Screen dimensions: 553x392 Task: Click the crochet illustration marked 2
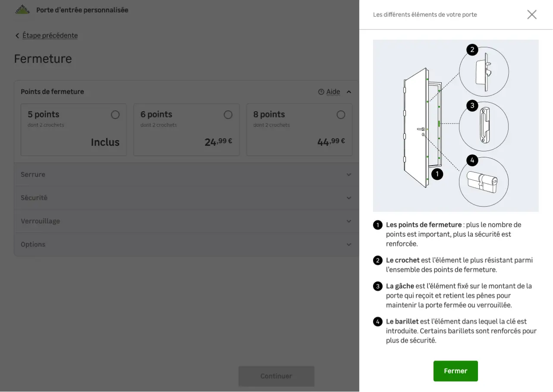point(484,72)
